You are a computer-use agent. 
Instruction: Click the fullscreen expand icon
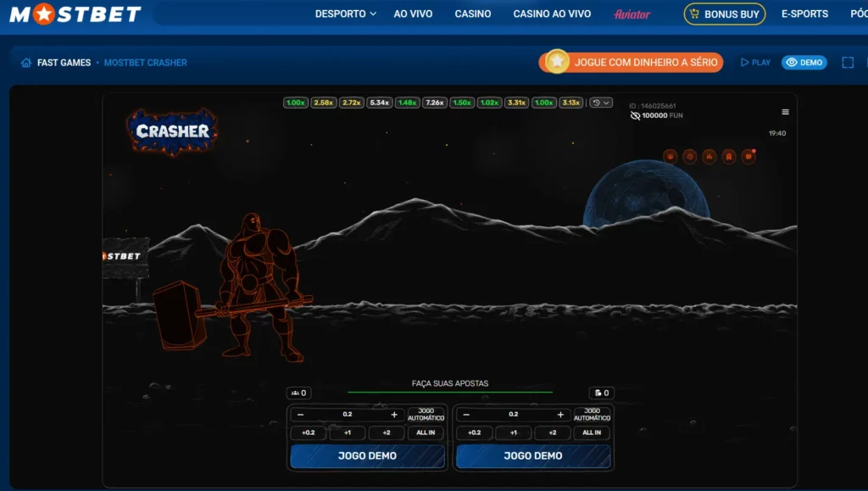tap(848, 63)
